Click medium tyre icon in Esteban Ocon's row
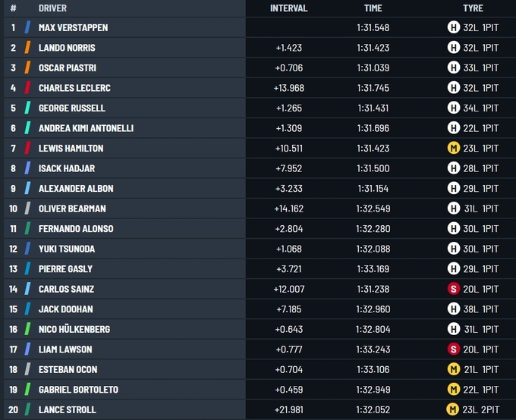 coord(454,369)
